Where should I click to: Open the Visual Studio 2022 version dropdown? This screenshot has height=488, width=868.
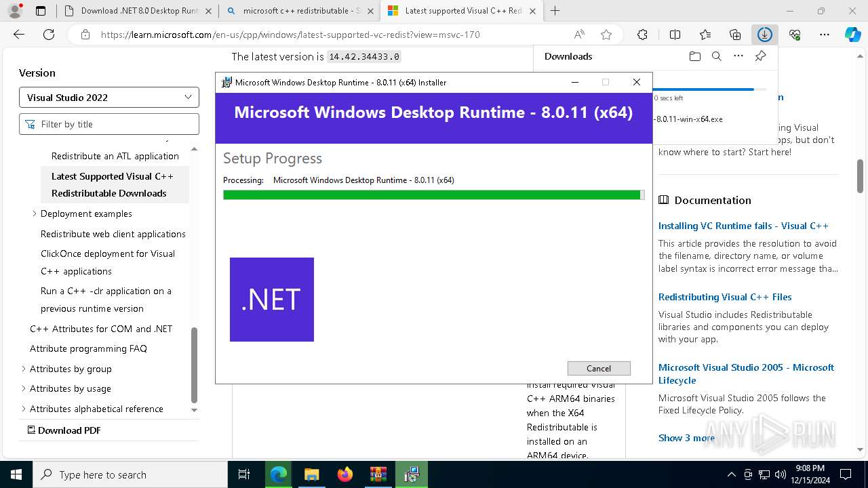tap(109, 98)
